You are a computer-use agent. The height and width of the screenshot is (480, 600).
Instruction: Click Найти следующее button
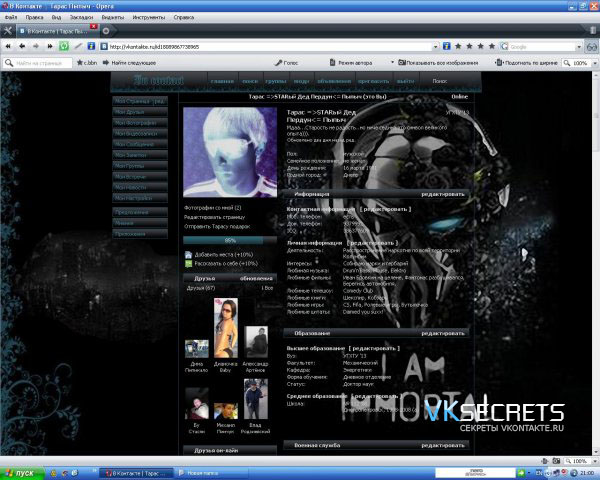pos(129,62)
